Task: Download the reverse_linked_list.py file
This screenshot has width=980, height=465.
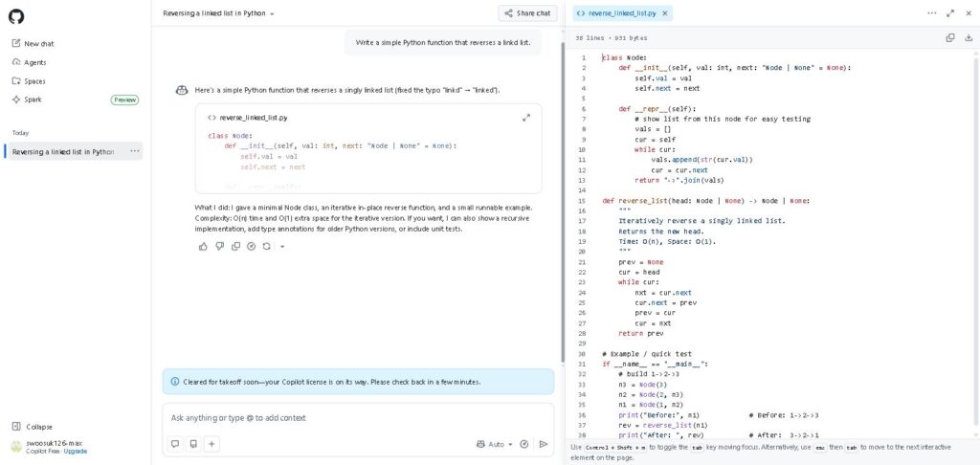Action: click(x=969, y=37)
